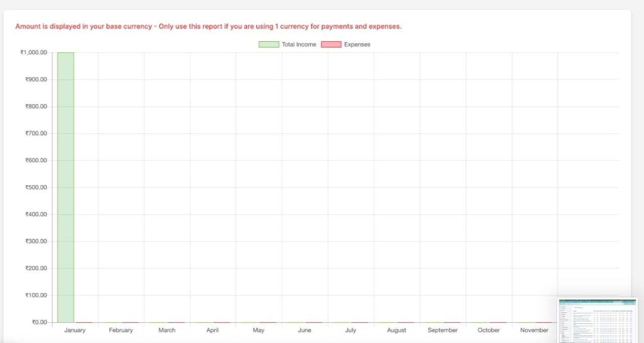The width and height of the screenshot is (644, 343).
Task: Select the September axis label
Action: pos(443,330)
